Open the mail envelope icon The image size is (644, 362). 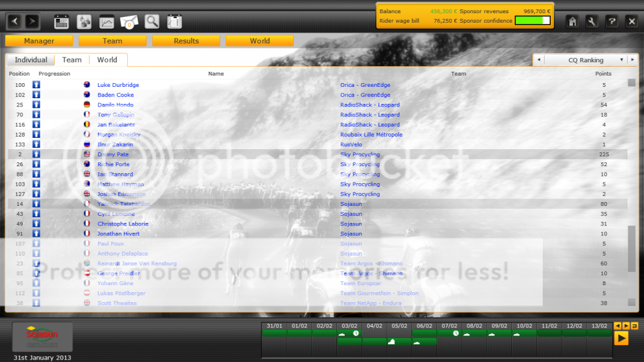(129, 22)
